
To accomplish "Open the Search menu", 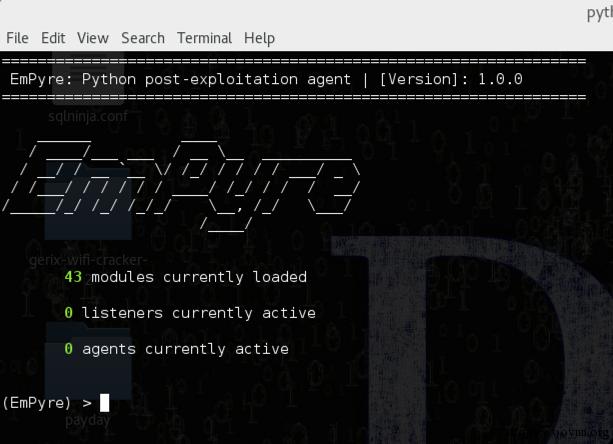I will (x=143, y=38).
